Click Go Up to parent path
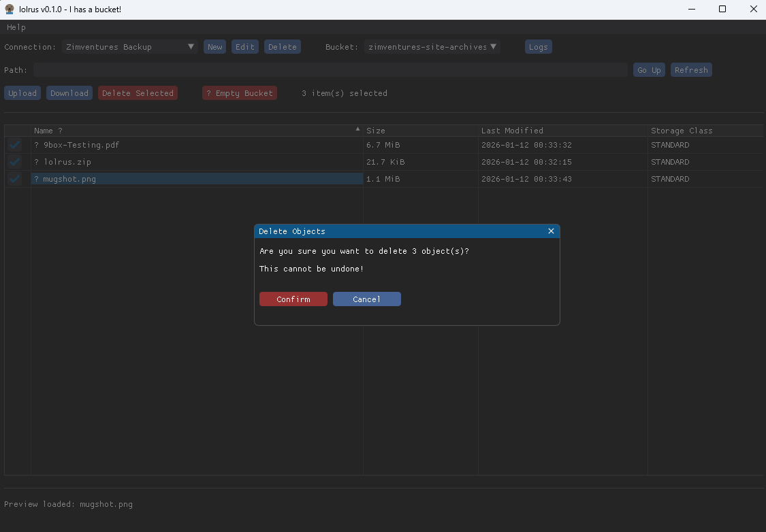 click(x=649, y=70)
